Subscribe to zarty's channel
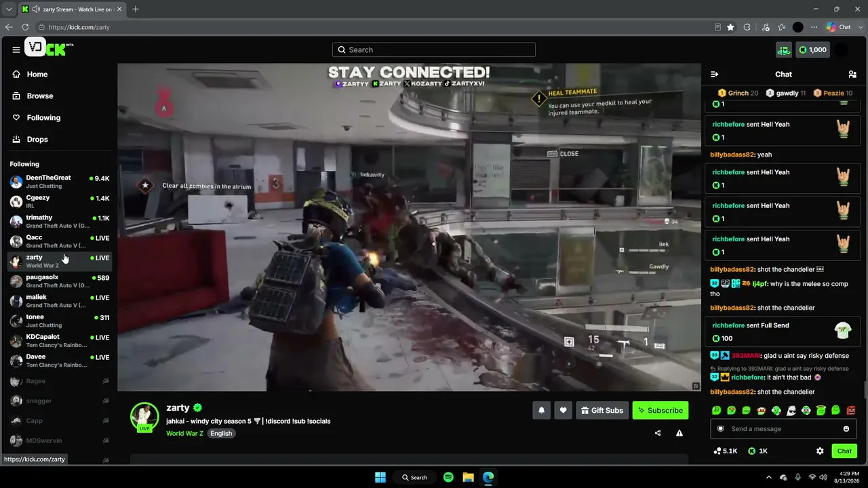 tap(660, 410)
